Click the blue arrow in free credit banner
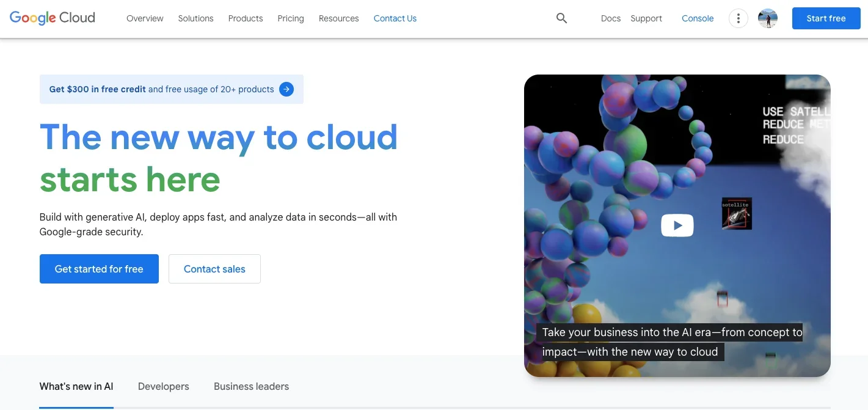 (x=286, y=89)
